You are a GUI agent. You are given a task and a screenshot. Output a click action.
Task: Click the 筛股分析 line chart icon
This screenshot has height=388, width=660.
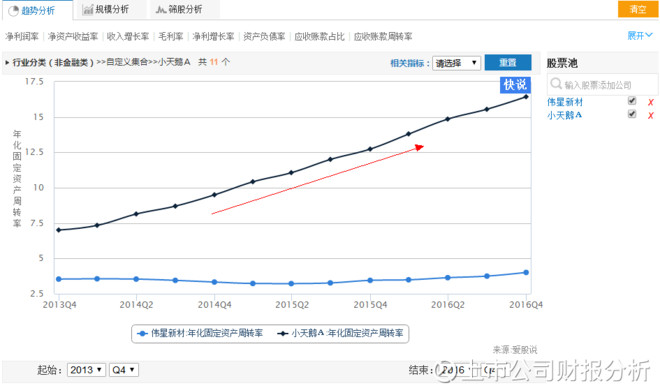coord(161,9)
